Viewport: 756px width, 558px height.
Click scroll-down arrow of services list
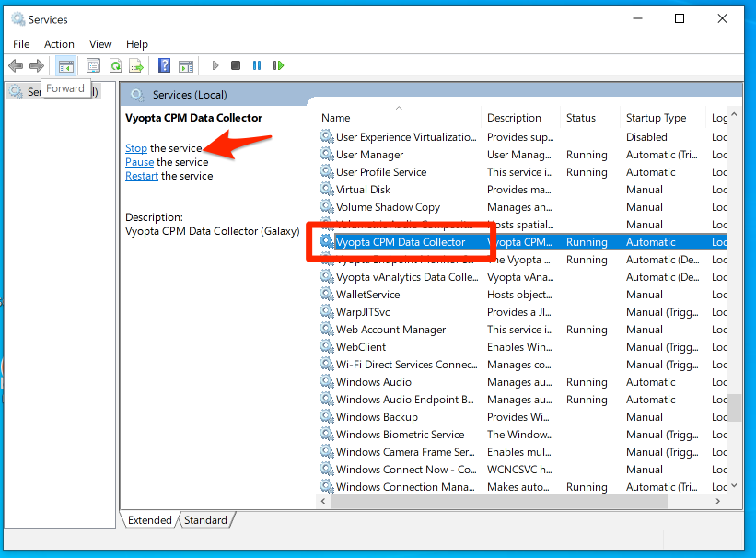click(x=734, y=485)
